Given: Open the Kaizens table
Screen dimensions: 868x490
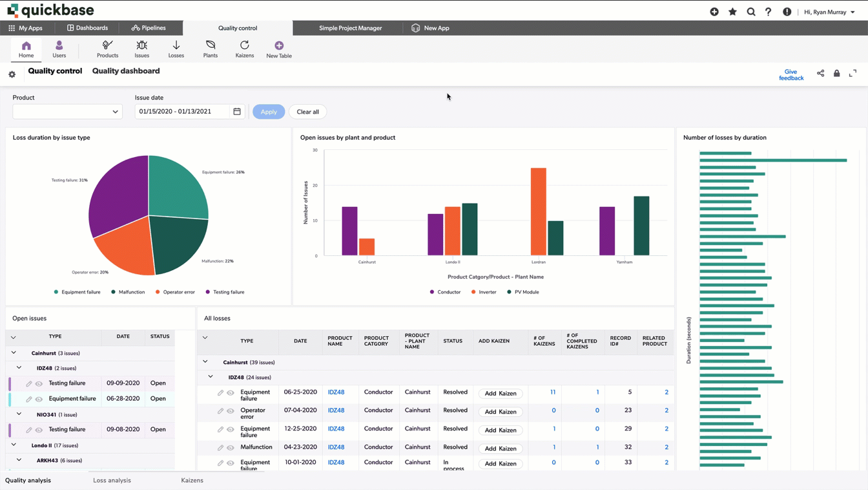Looking at the screenshot, I should click(x=244, y=49).
